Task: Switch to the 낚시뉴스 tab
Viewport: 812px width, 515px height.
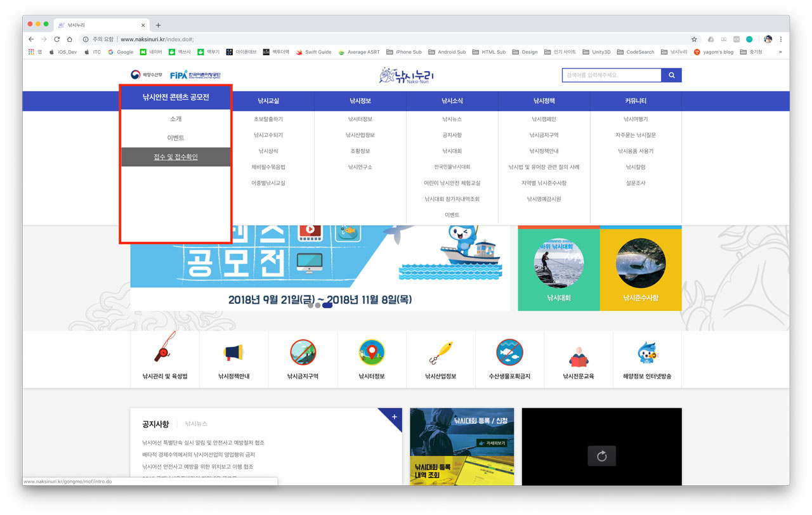Action: pos(196,424)
